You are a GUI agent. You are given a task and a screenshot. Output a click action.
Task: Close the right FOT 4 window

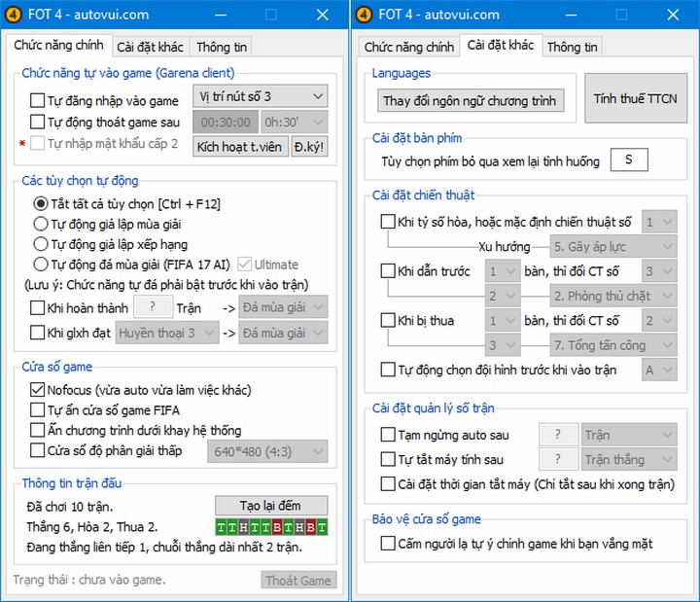click(673, 15)
